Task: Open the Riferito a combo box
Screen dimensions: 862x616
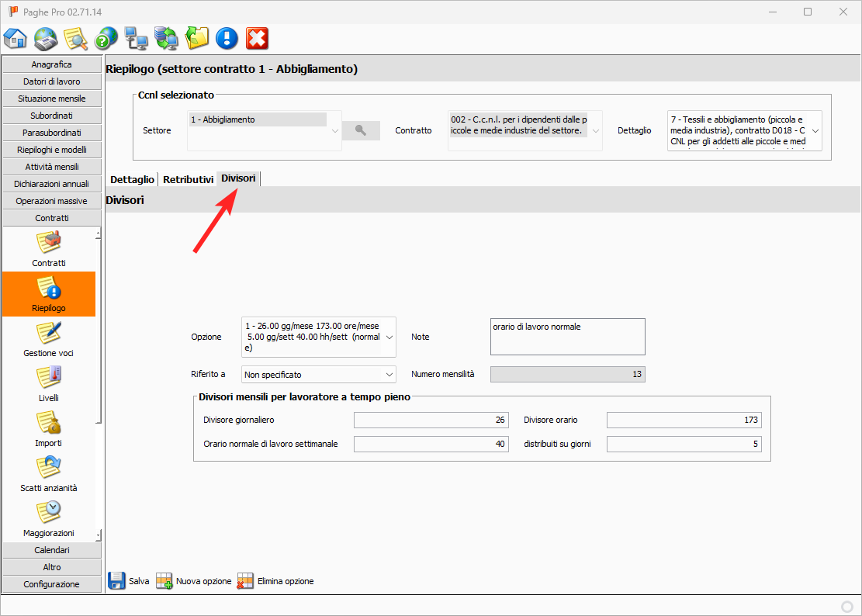Action: [x=389, y=375]
